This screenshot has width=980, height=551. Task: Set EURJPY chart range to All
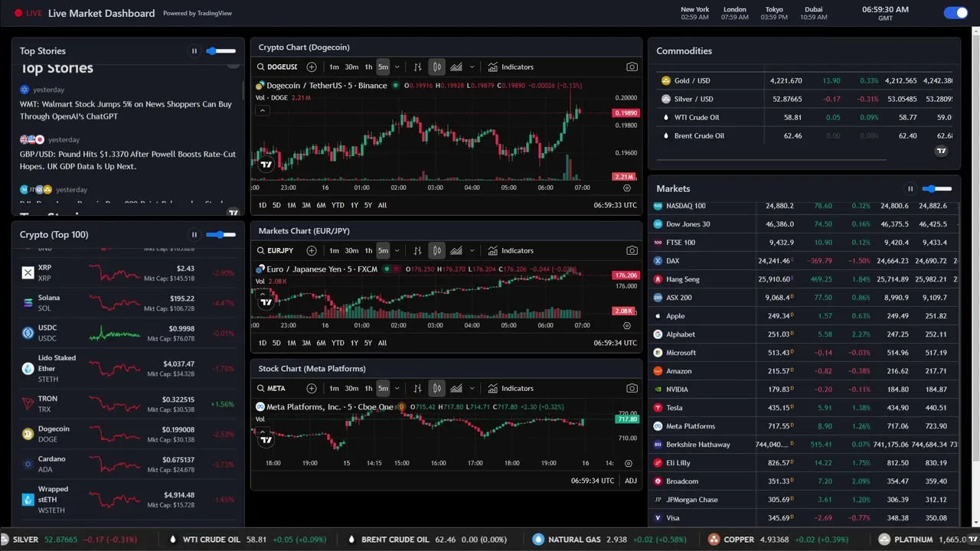pos(382,343)
